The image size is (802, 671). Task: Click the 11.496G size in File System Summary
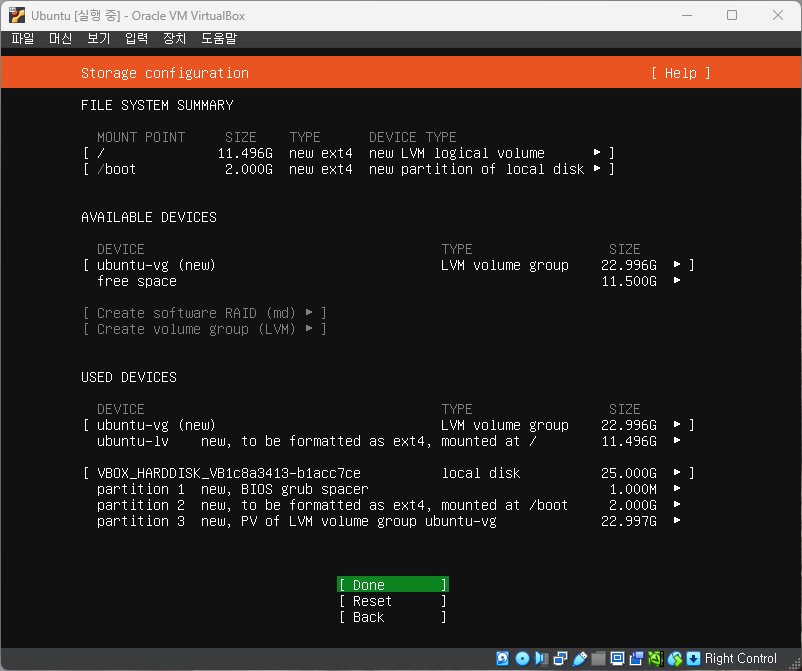[245, 153]
